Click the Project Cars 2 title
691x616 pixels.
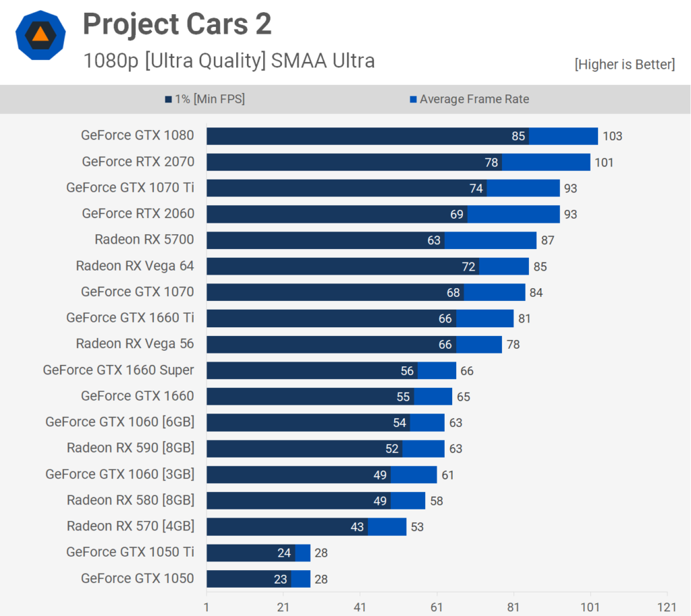[177, 24]
